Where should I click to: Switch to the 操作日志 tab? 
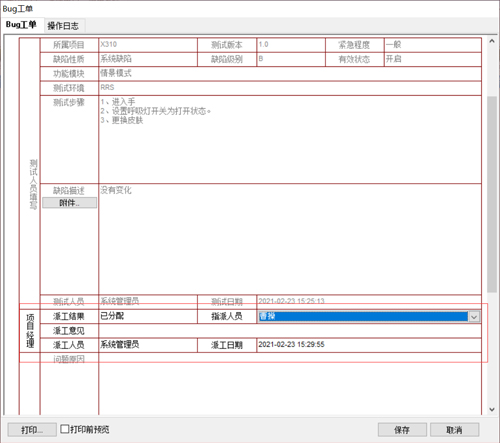point(63,26)
